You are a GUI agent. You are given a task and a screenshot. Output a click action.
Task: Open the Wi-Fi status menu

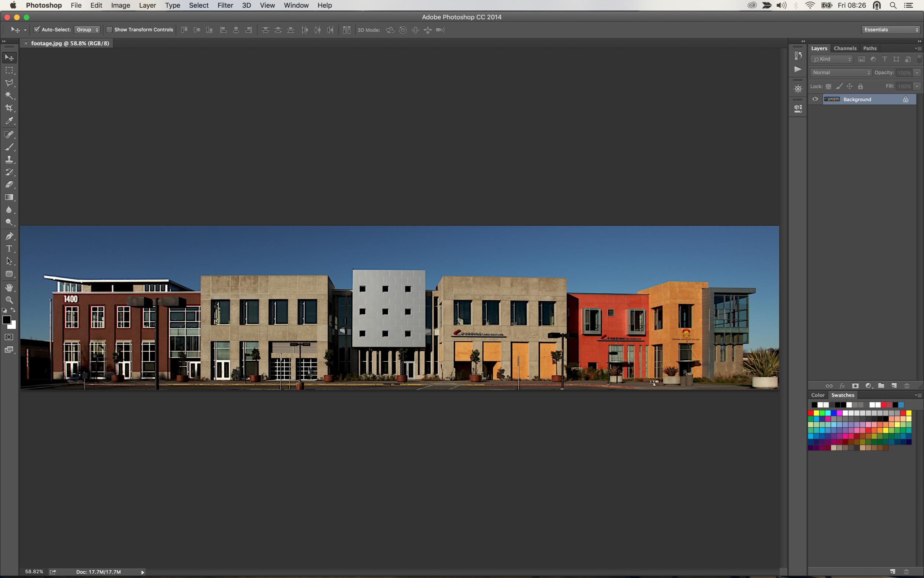pos(810,5)
